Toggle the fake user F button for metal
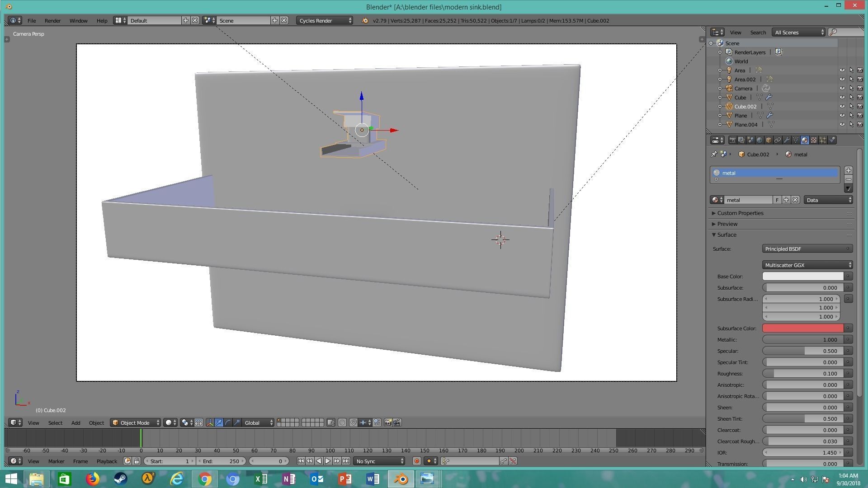Image resolution: width=868 pixels, height=488 pixels. (777, 200)
